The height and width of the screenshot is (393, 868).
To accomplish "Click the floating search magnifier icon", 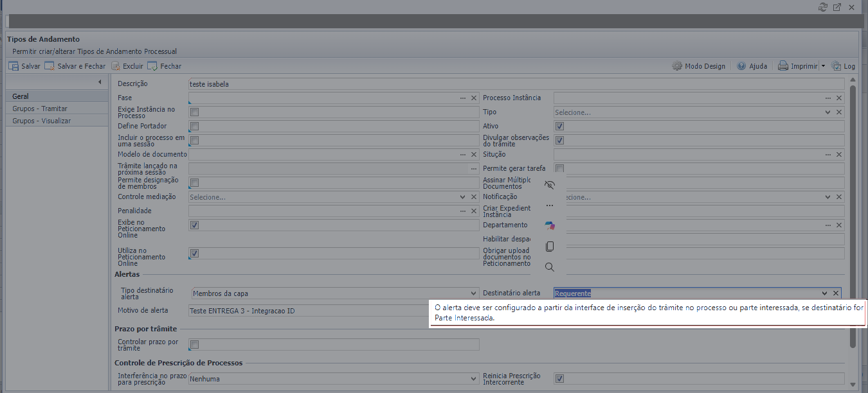I will (x=549, y=267).
